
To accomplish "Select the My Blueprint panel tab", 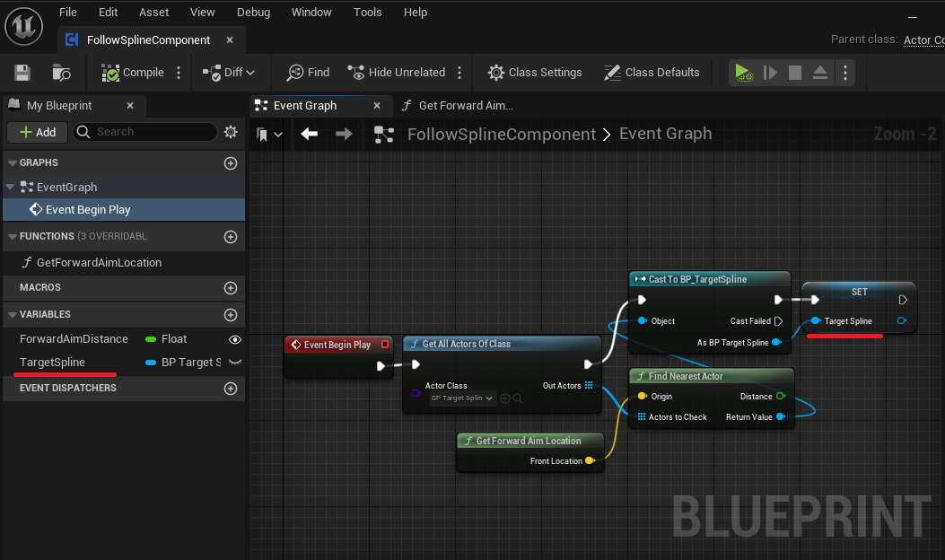I will pyautogui.click(x=59, y=106).
